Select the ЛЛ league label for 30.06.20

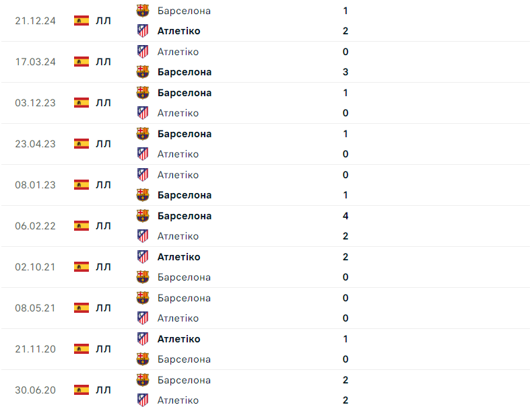point(104,389)
